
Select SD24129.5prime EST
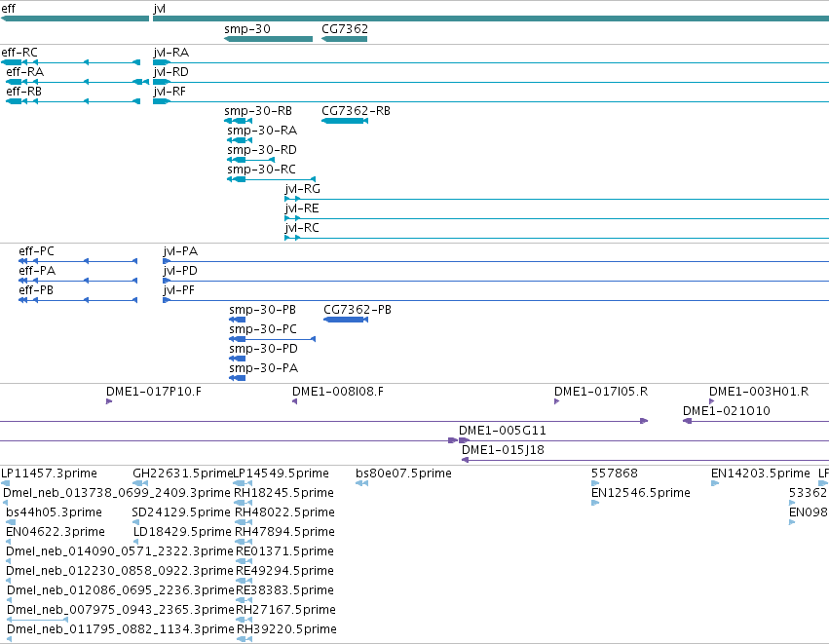pos(135,522)
